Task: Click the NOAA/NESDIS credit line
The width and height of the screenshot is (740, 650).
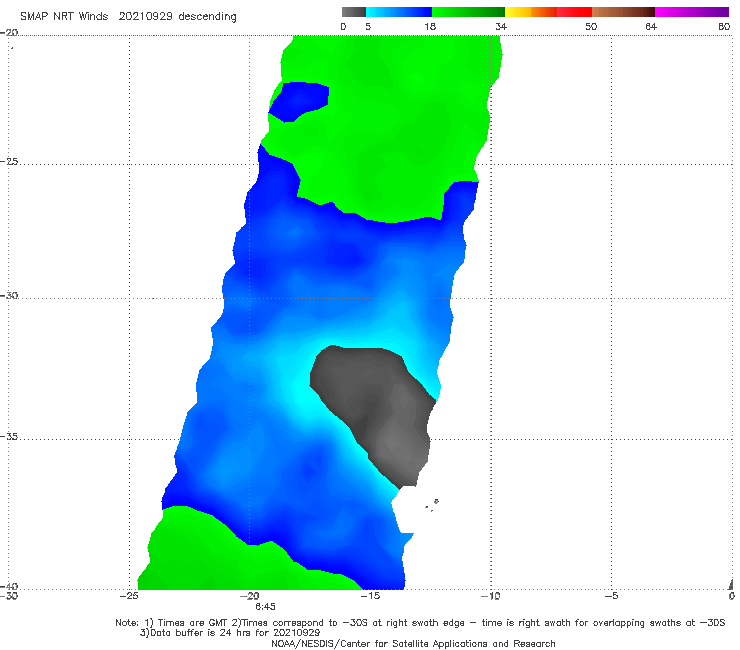Action: click(x=413, y=644)
